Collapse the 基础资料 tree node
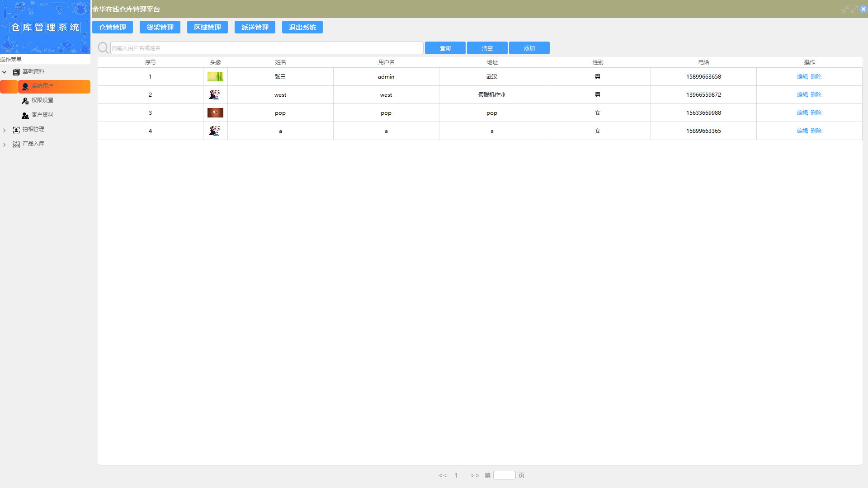Screen dimensions: 868x488 [x=5, y=72]
